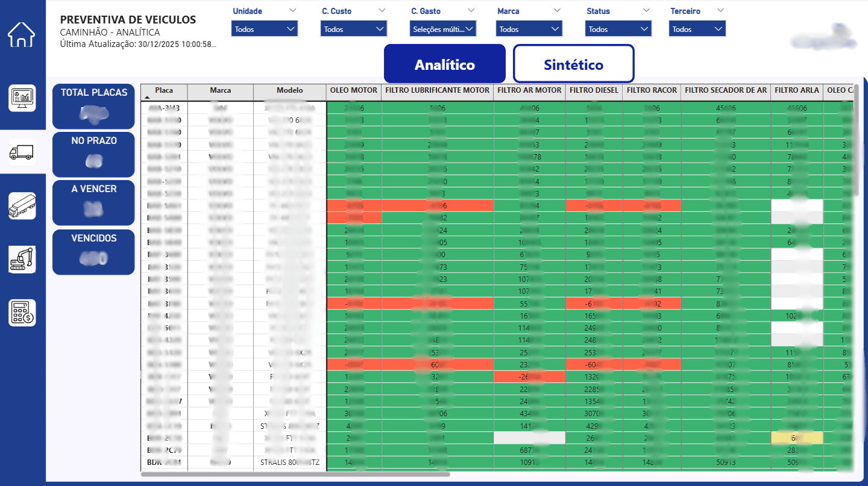868x486 pixels.
Task: Click the trailer icon in the sidebar
Action: tap(22, 206)
